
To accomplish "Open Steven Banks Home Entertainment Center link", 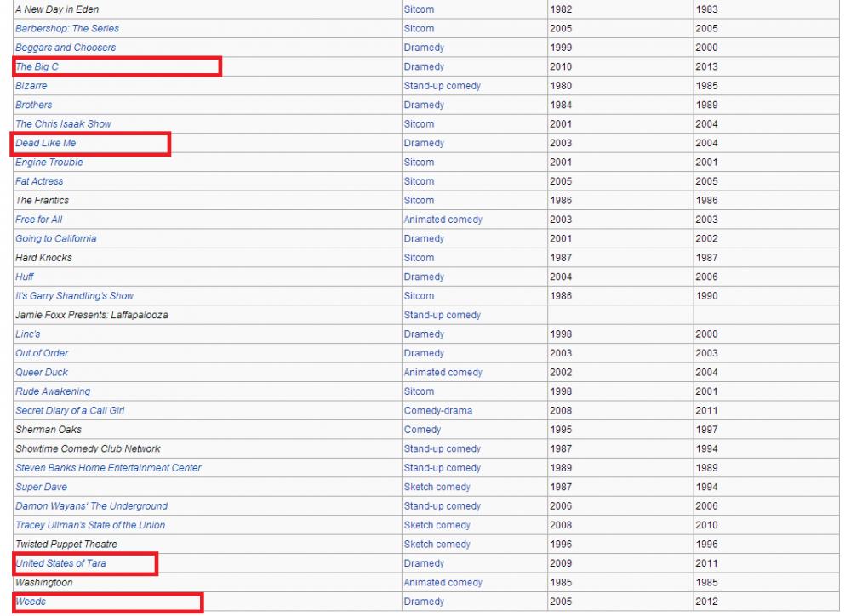I will tap(108, 468).
